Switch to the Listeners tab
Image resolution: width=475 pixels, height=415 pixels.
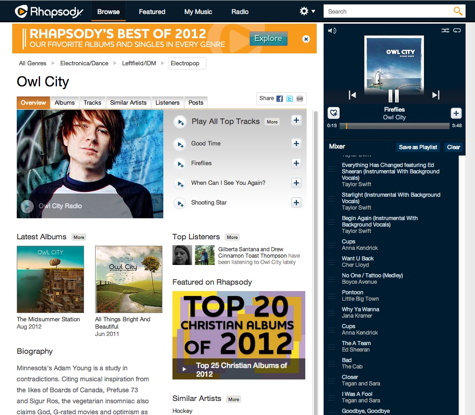tap(167, 103)
